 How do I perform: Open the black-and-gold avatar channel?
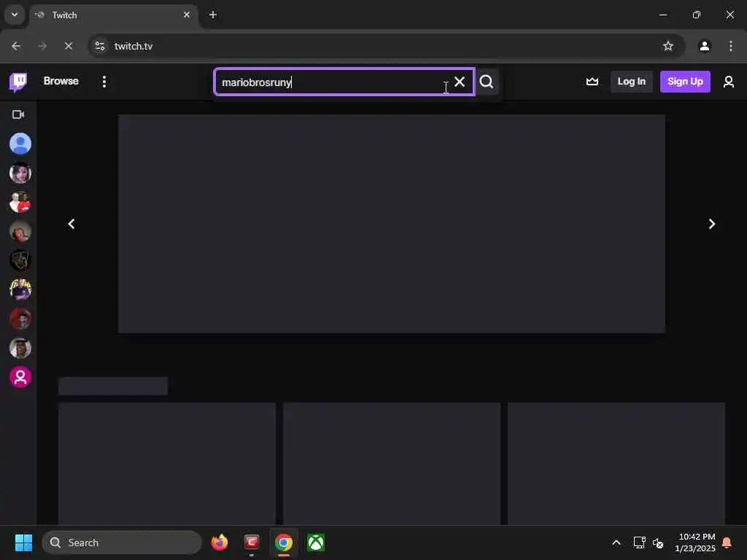point(20,260)
